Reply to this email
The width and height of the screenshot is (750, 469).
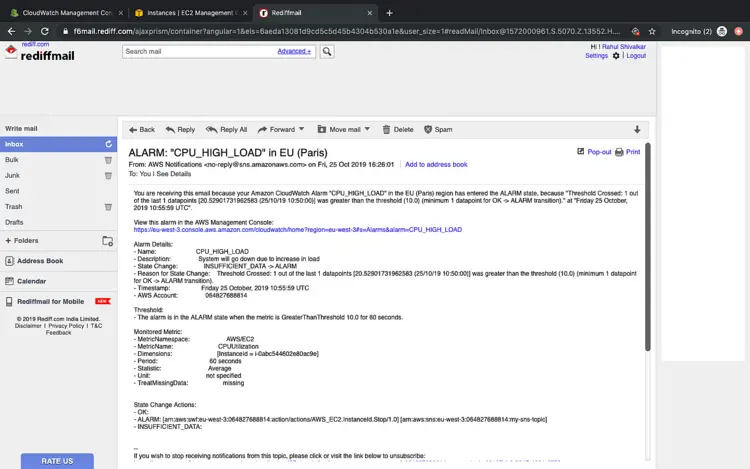tap(180, 130)
